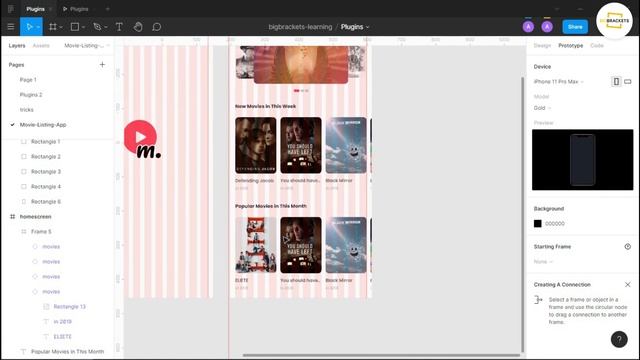Image resolution: width=640 pixels, height=360 pixels.
Task: Select the tricks page
Action: coord(27,109)
